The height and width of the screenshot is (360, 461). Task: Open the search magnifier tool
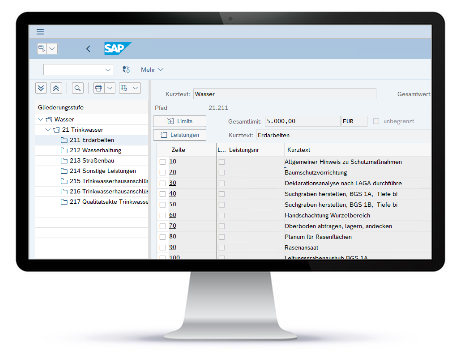pyautogui.click(x=78, y=88)
